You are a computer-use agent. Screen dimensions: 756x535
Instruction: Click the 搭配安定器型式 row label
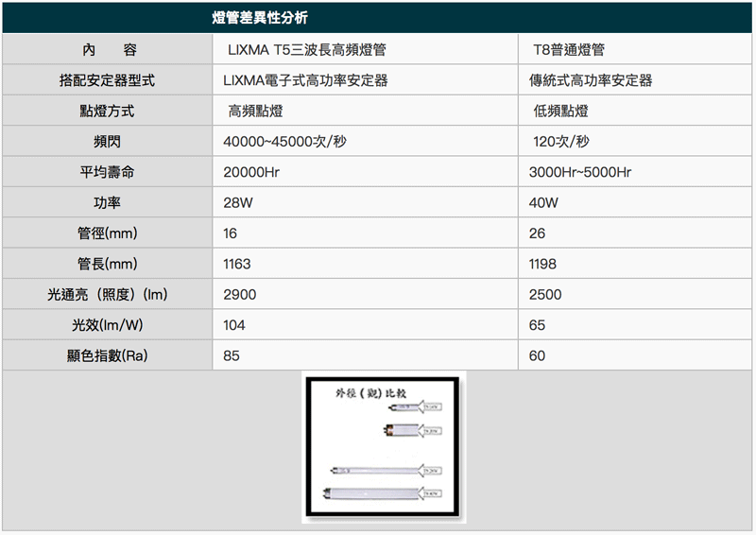pos(107,80)
